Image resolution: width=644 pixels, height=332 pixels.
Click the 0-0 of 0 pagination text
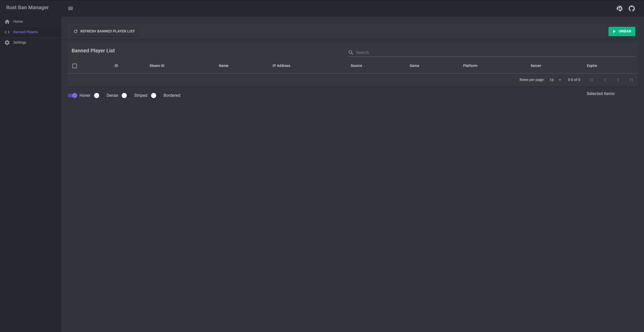(x=574, y=80)
